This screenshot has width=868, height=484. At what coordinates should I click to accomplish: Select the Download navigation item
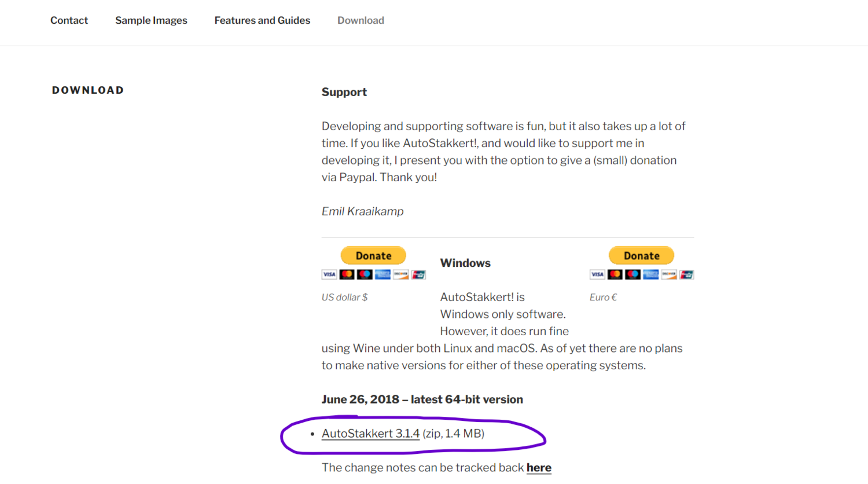361,20
